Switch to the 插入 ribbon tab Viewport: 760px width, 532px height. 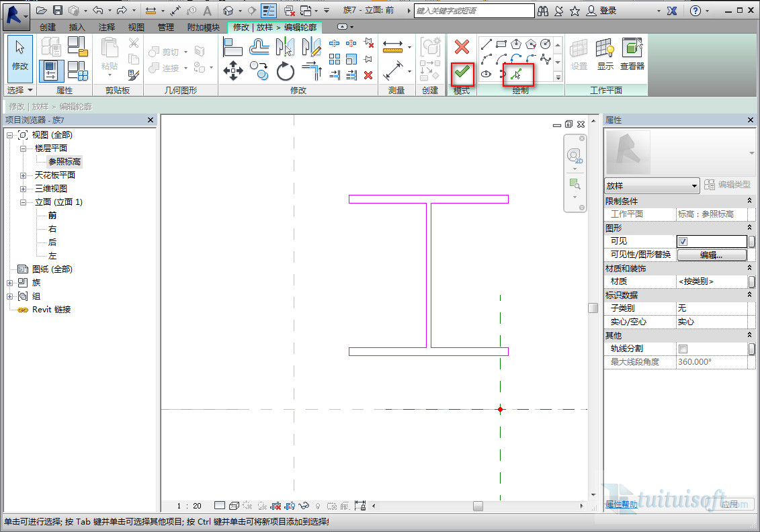coord(77,27)
